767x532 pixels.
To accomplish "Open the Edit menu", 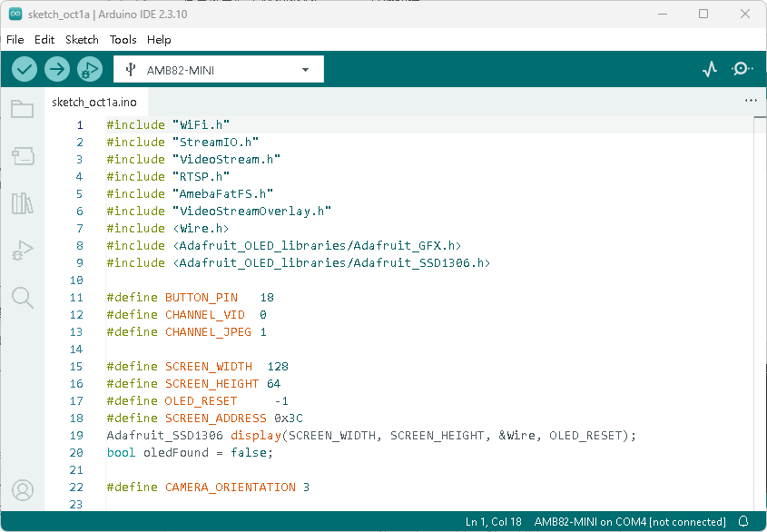I will [44, 40].
